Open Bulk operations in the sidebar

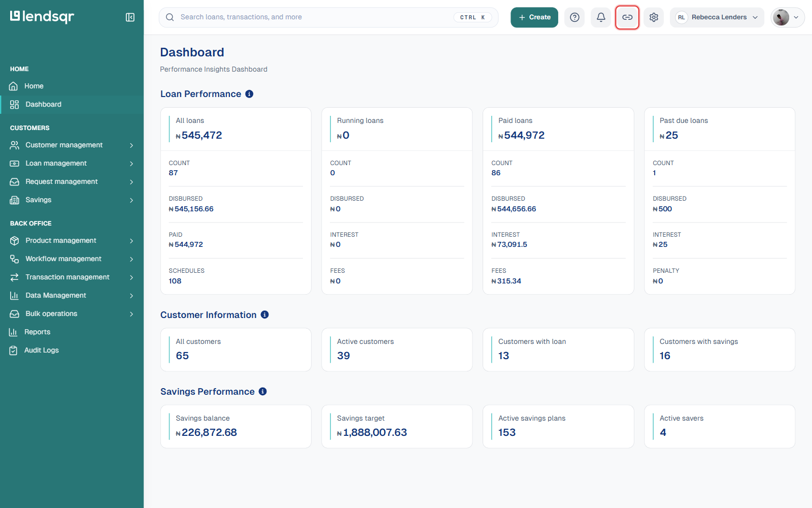pos(72,314)
